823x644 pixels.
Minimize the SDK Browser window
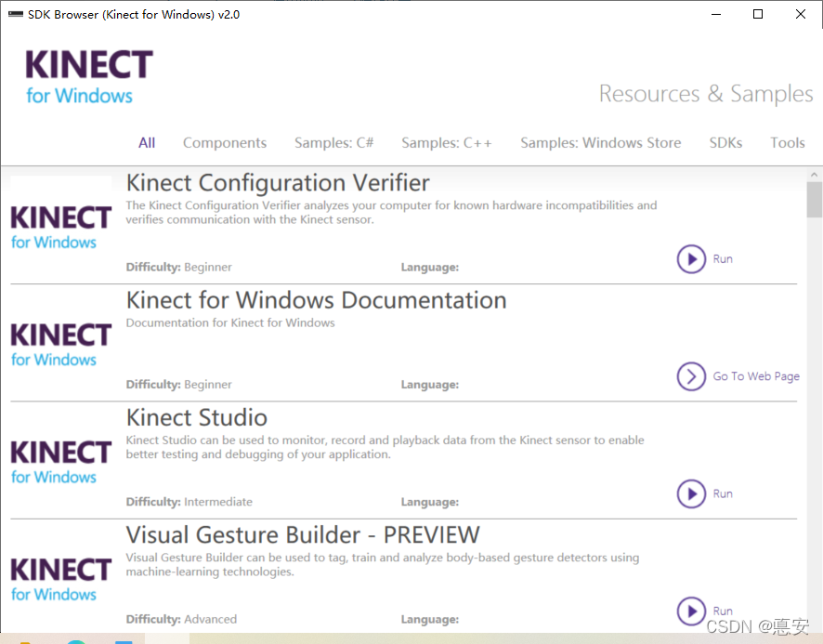(x=716, y=14)
